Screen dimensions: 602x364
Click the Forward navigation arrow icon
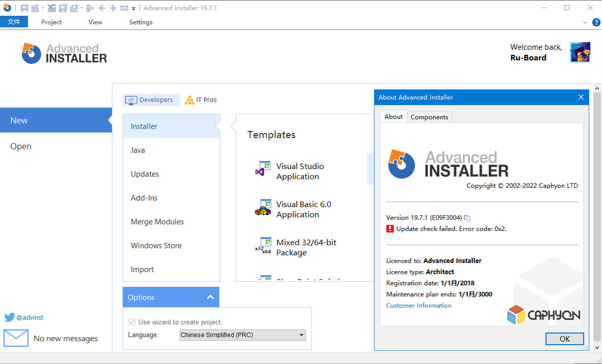pyautogui.click(x=113, y=7)
